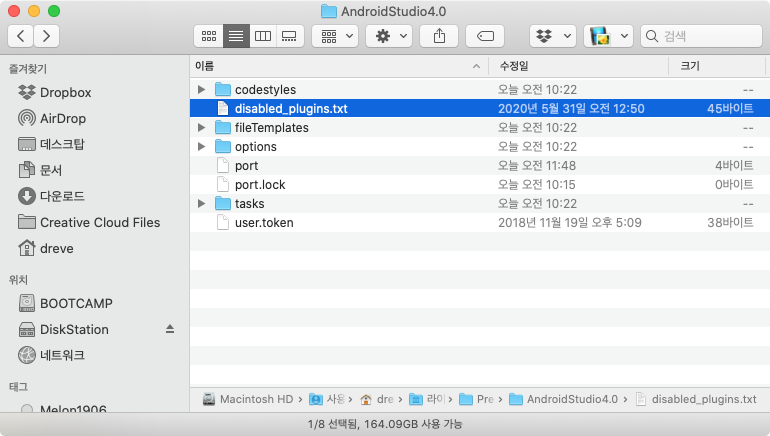Expand the fileTemplates folder
The height and width of the screenshot is (436, 770).
coord(201,128)
